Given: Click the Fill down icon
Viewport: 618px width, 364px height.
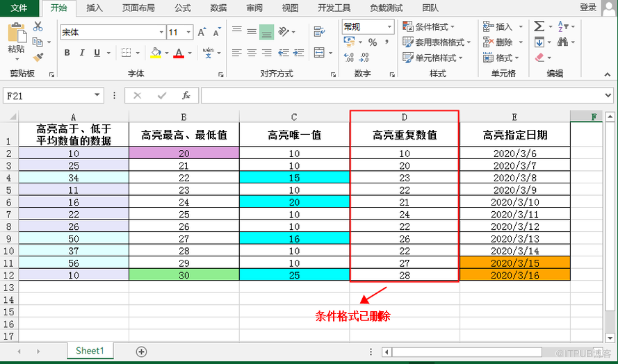Looking at the screenshot, I should pos(539,42).
